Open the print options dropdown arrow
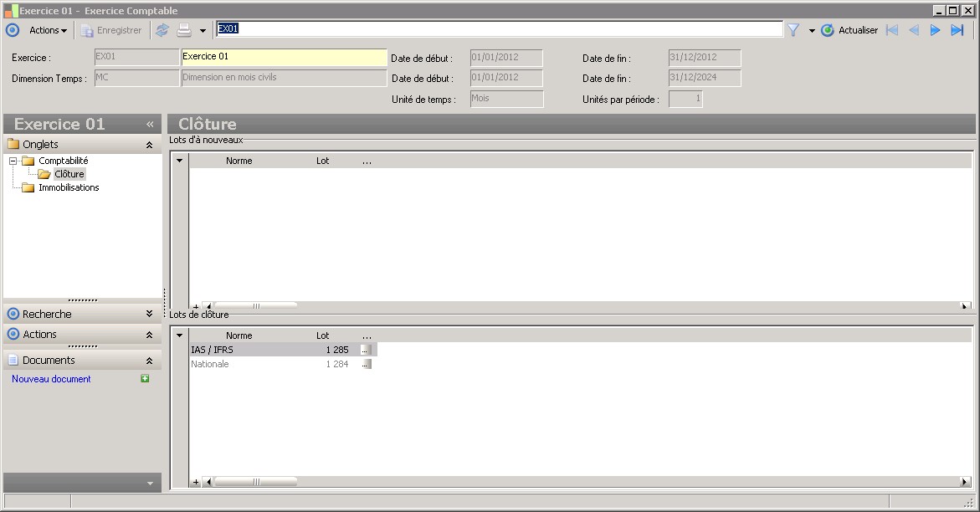Image resolution: width=980 pixels, height=512 pixels. [x=203, y=30]
